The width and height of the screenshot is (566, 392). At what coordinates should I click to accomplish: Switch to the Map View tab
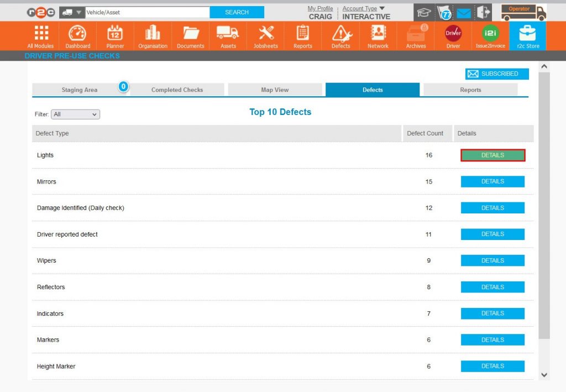tap(275, 90)
